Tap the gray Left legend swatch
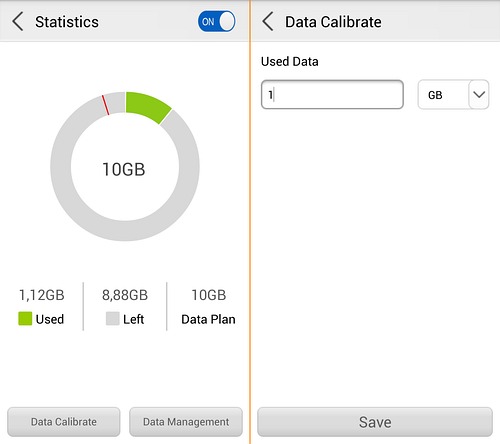500x444 pixels. (112, 319)
